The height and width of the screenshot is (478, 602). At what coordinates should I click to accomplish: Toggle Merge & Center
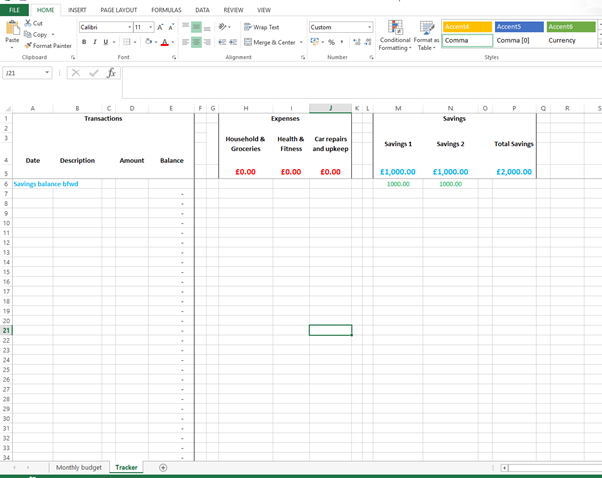pyautogui.click(x=270, y=42)
